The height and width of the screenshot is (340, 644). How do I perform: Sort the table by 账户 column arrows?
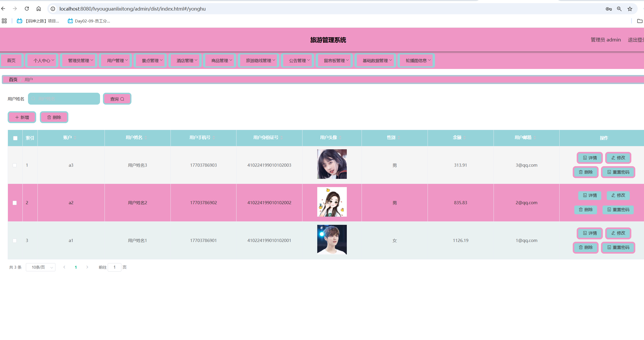coord(75,138)
